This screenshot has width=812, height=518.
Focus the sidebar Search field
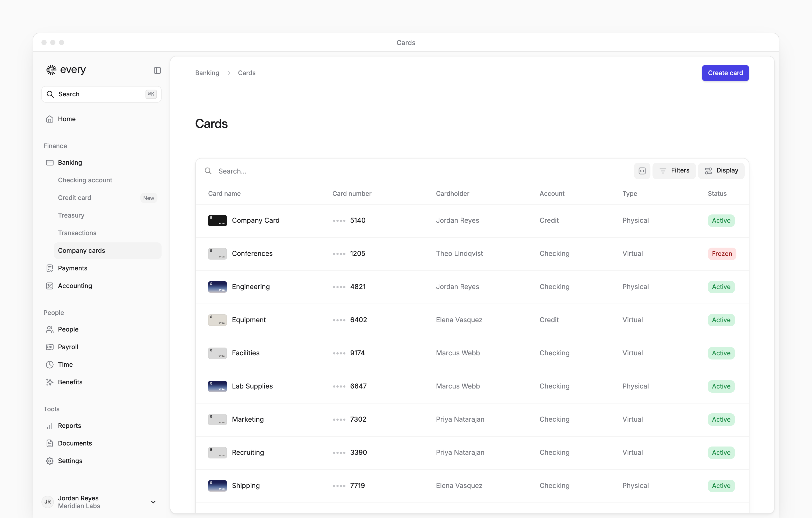click(x=101, y=94)
